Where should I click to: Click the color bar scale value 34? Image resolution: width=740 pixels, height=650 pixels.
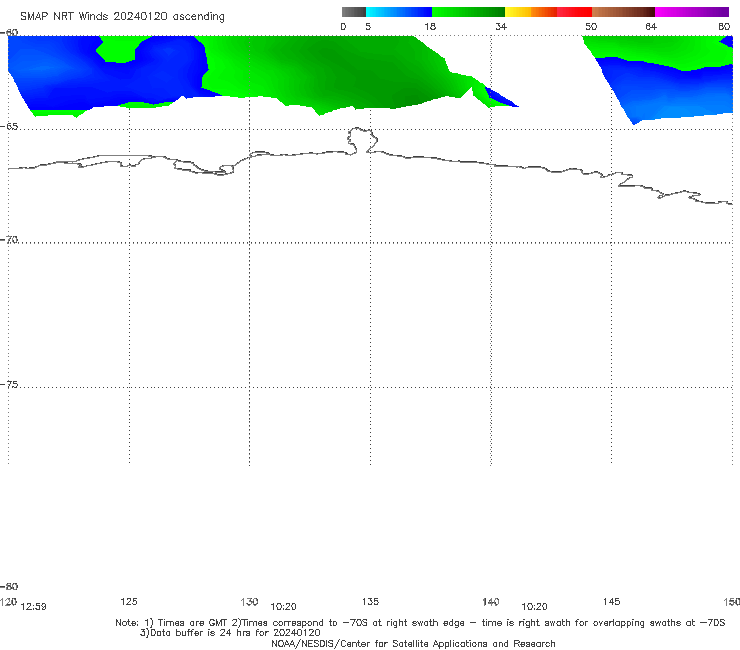pos(501,27)
